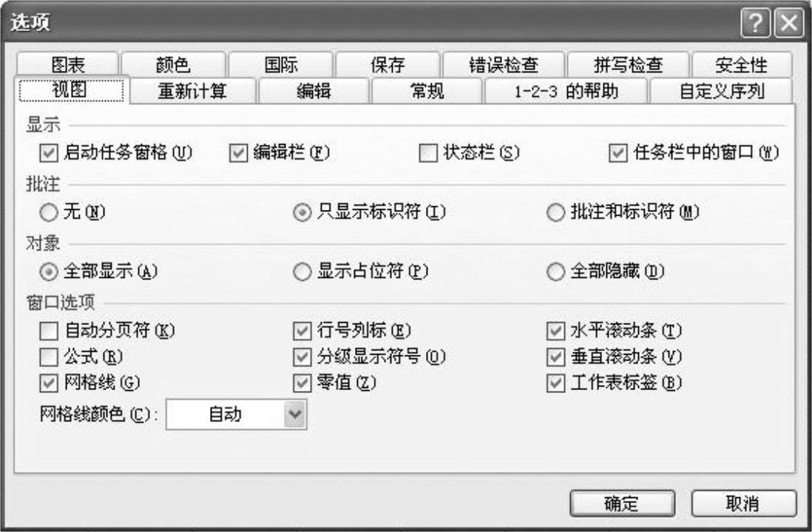Close the 选项 dialog window

click(788, 24)
